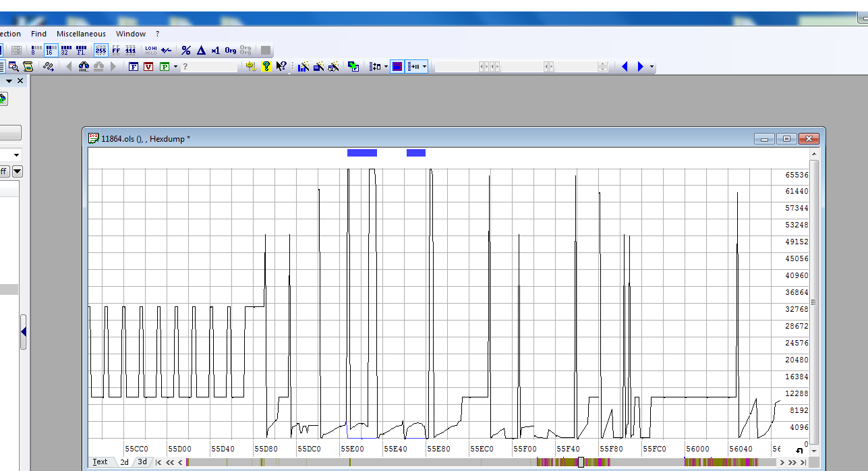
Task: Open dropdown beside blue navigation arrows
Action: pyautogui.click(x=652, y=67)
